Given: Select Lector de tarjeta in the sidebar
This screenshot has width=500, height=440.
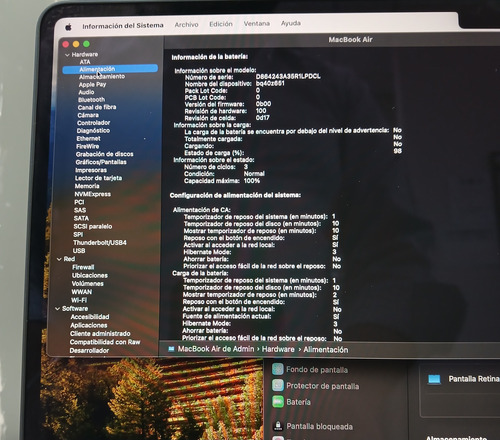Looking at the screenshot, I should tap(98, 178).
